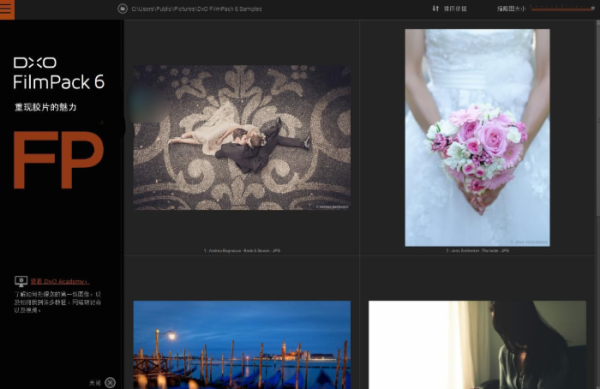Screen dimensions: 600x389
Task: Open the orange hamburger menu
Action: tap(6, 9)
